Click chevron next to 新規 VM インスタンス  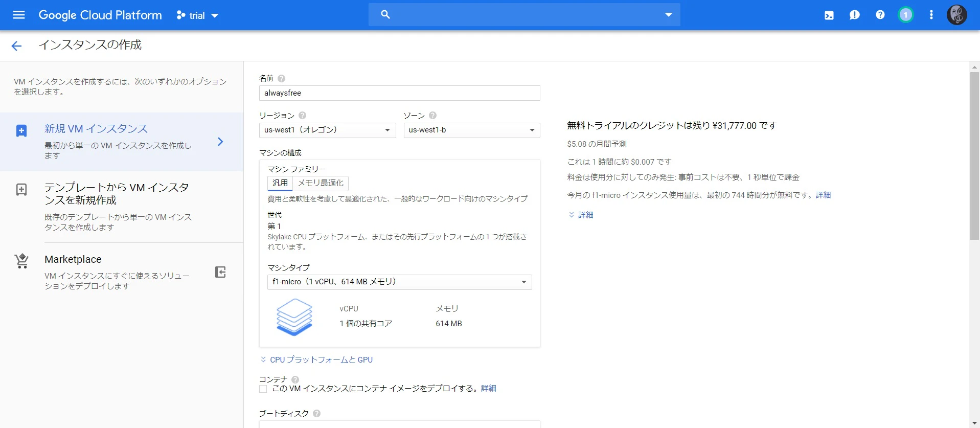220,142
